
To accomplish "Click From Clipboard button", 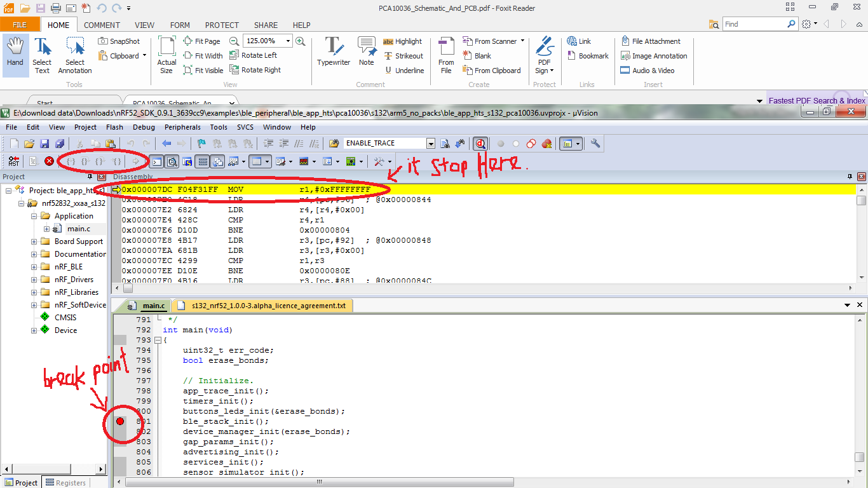I will (x=492, y=71).
